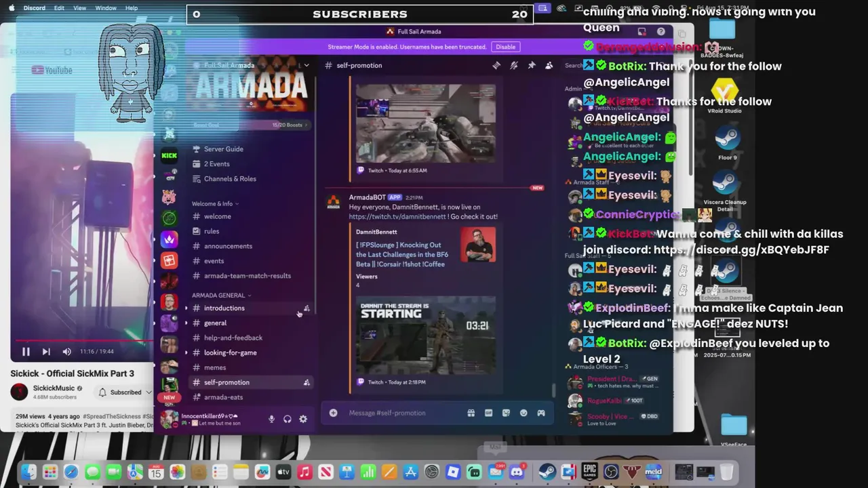The height and width of the screenshot is (488, 868).
Task: Click the DamnitBennett profile thumbnail
Action: 478,244
